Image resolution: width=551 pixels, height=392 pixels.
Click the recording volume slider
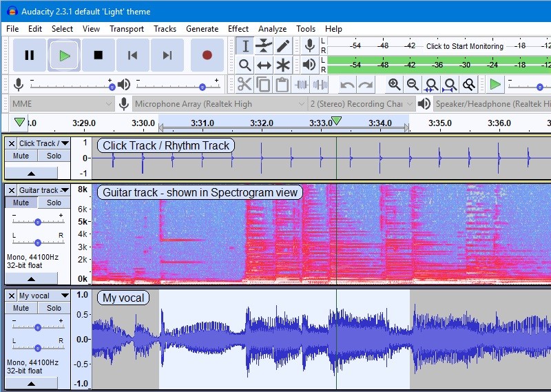click(72, 85)
